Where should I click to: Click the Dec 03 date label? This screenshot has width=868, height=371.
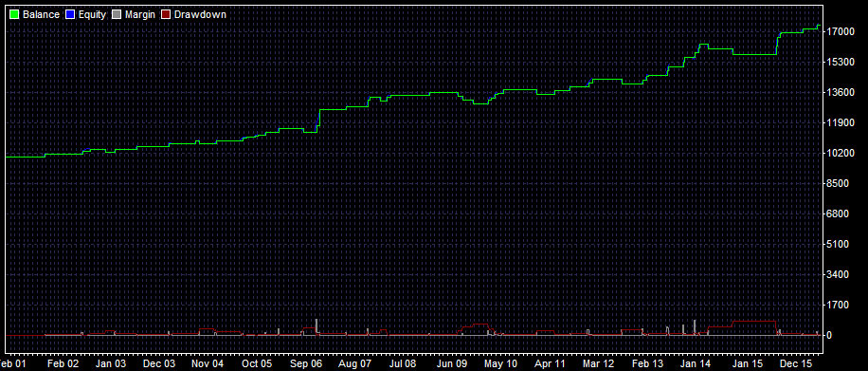click(159, 363)
